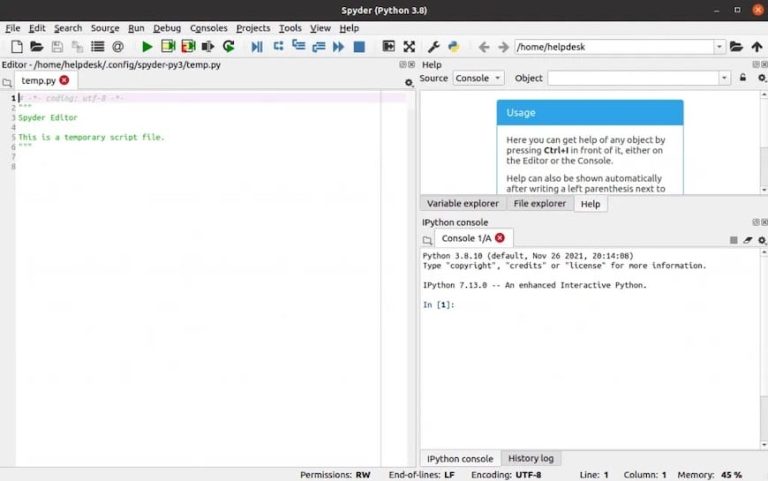Click the blue Stop debugging square
Screen dimensions: 768x481
(x=359, y=47)
